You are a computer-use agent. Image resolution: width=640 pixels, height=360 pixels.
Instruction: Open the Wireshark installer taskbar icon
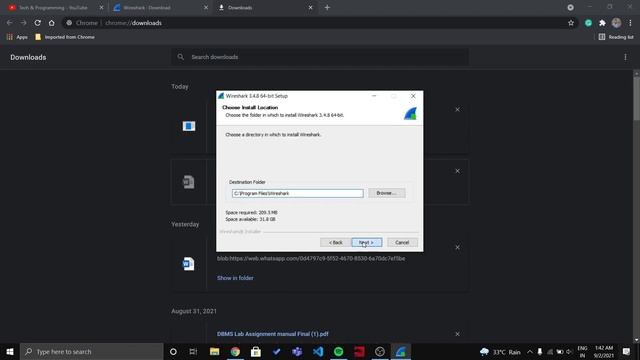pos(401,351)
